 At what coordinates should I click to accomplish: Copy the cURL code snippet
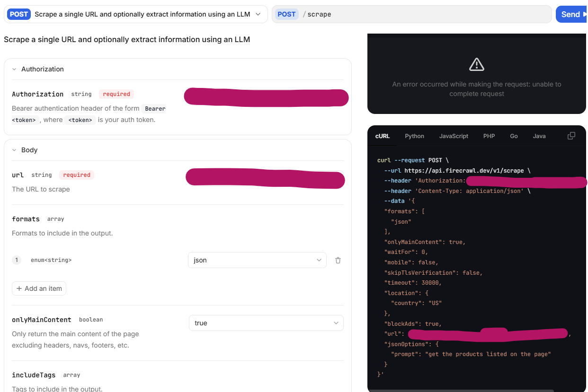(x=571, y=136)
